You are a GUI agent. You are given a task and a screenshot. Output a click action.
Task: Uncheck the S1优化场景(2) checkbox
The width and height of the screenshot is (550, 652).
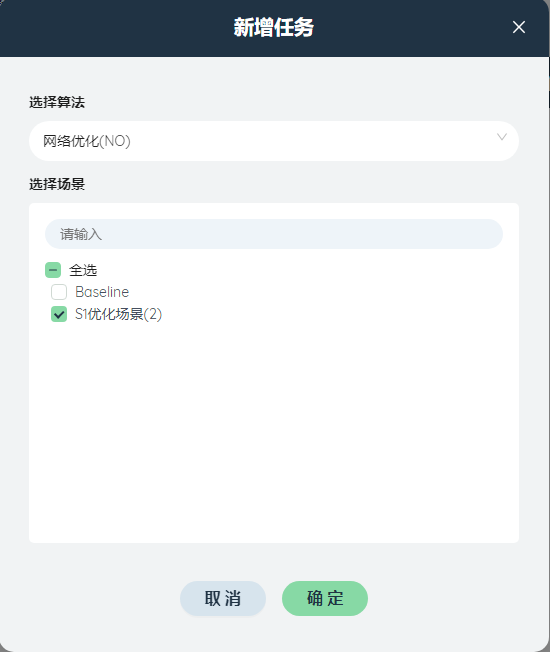point(59,314)
